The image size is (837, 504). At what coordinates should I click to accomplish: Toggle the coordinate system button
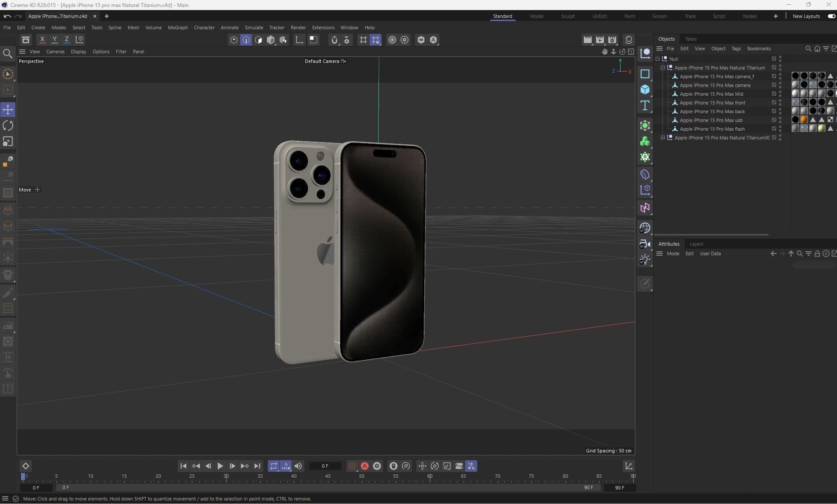coord(79,40)
